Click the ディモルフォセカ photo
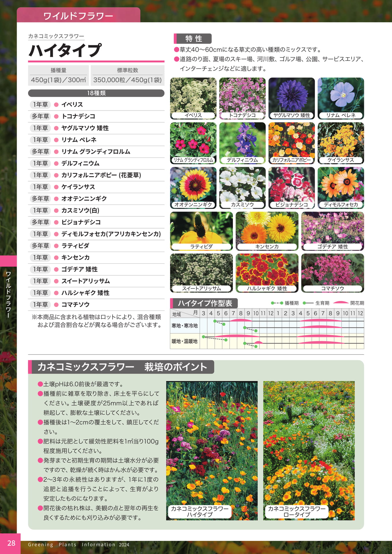This screenshot has height=554, width=392. [341, 188]
